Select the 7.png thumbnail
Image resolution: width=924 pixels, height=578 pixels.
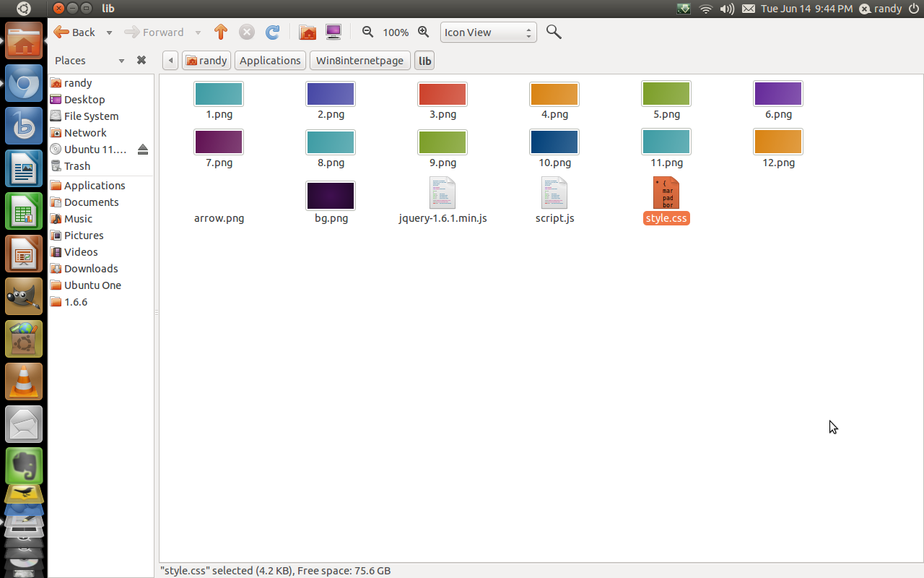click(219, 142)
